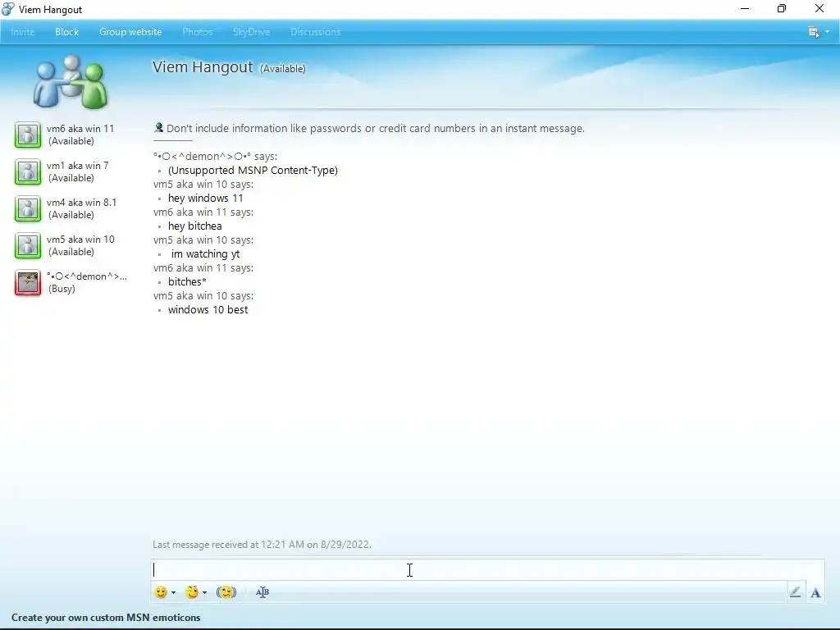Open the smiley emoticon picker
Screen dimensions: 840x630
click(x=161, y=592)
